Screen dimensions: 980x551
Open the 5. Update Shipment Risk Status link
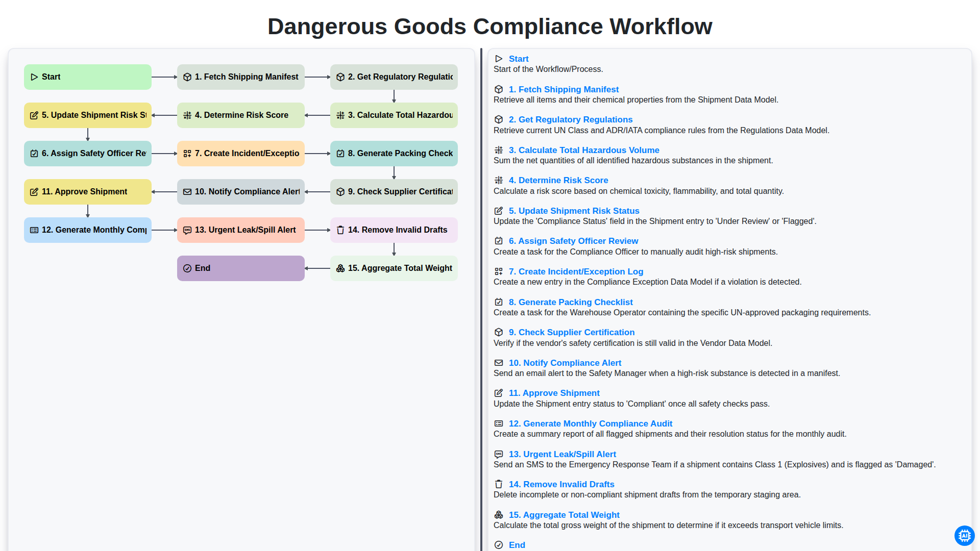(574, 211)
